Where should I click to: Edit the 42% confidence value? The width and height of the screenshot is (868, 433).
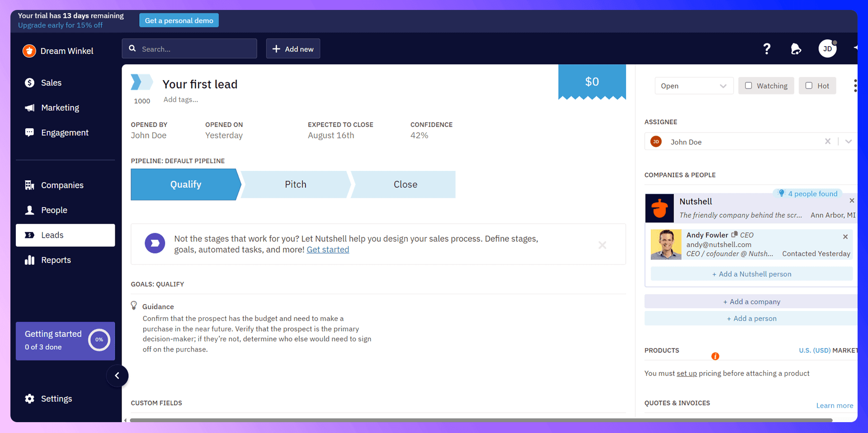coord(419,136)
